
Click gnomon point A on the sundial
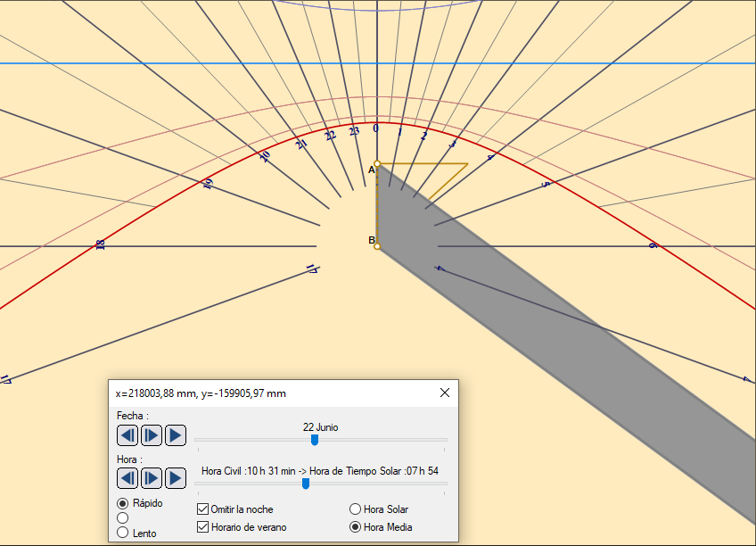coord(377,164)
